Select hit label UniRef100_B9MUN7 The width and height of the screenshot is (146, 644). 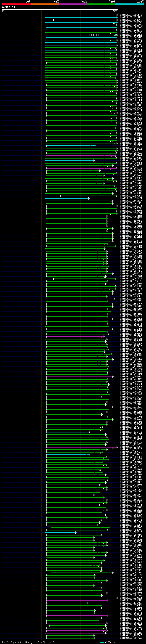(x=131, y=309)
